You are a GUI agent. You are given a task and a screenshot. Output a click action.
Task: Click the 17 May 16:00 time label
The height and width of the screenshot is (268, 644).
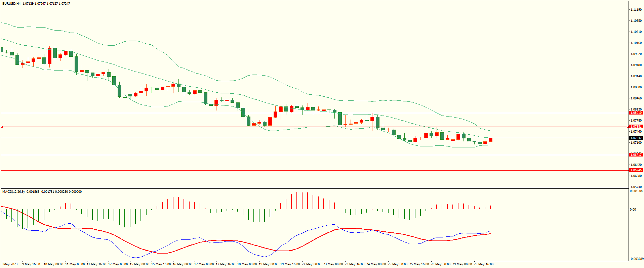[x=226, y=264]
